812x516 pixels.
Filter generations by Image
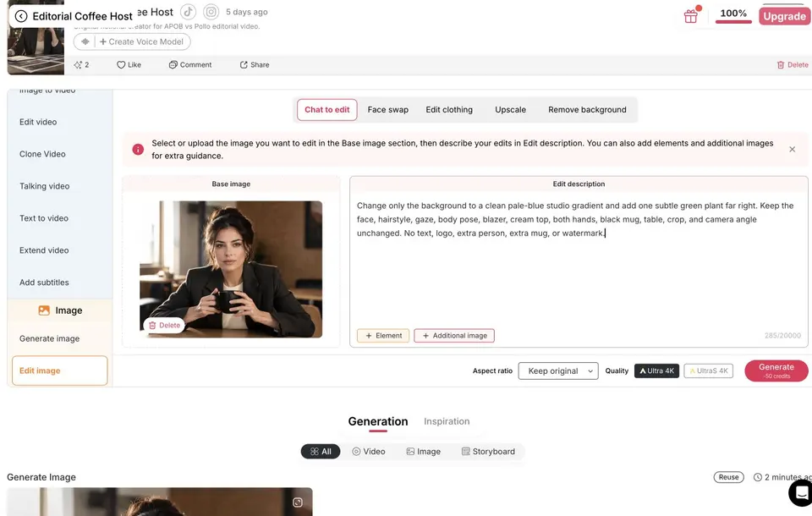tap(423, 452)
